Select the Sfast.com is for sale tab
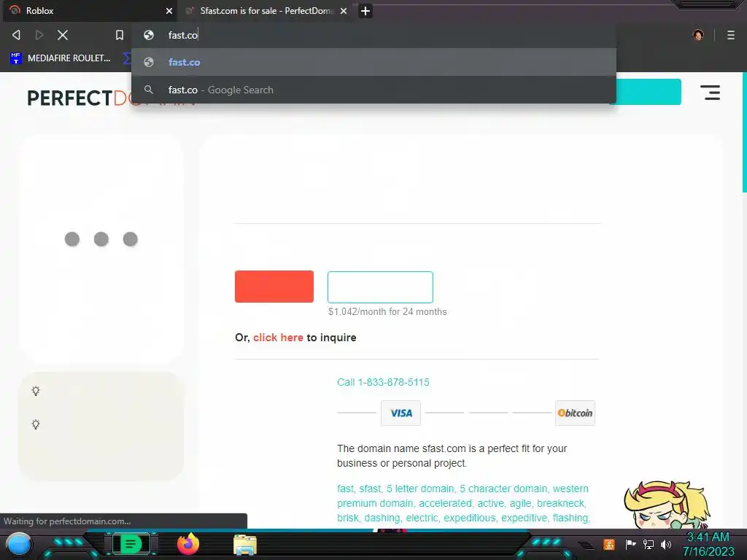The height and width of the screenshot is (560, 747). (266, 10)
